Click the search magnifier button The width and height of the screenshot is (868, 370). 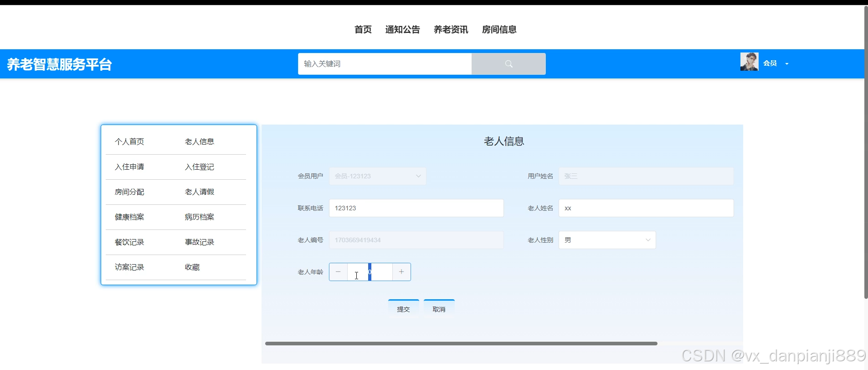[x=508, y=64]
